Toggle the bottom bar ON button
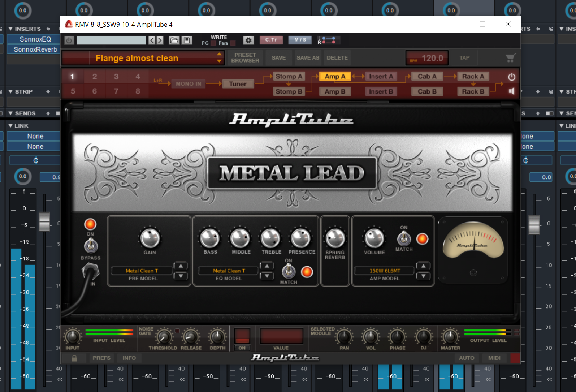 coord(242,348)
